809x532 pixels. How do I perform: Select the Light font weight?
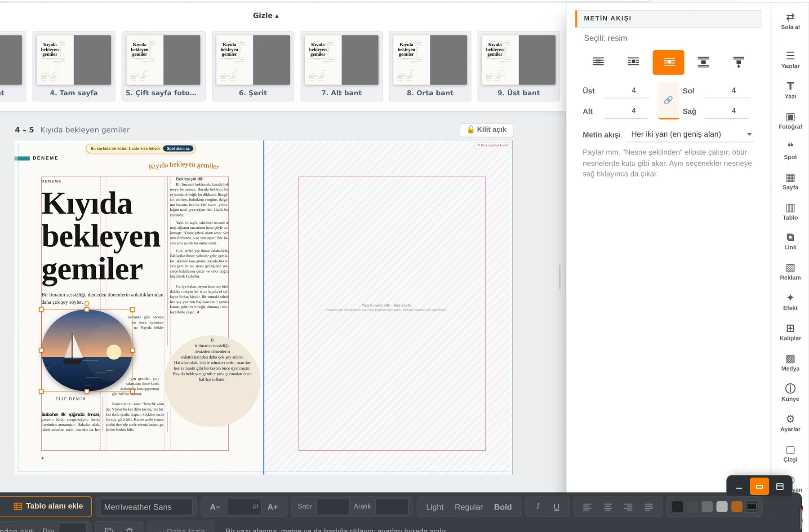tap(435, 507)
